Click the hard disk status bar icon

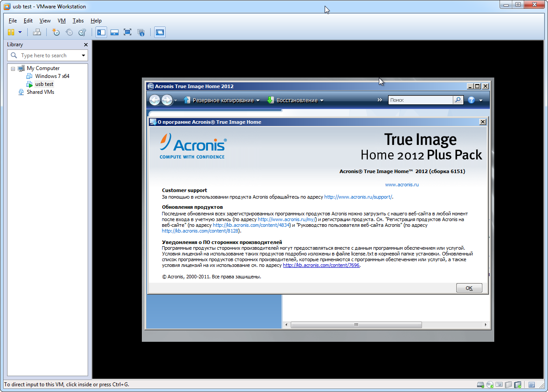[x=481, y=385]
